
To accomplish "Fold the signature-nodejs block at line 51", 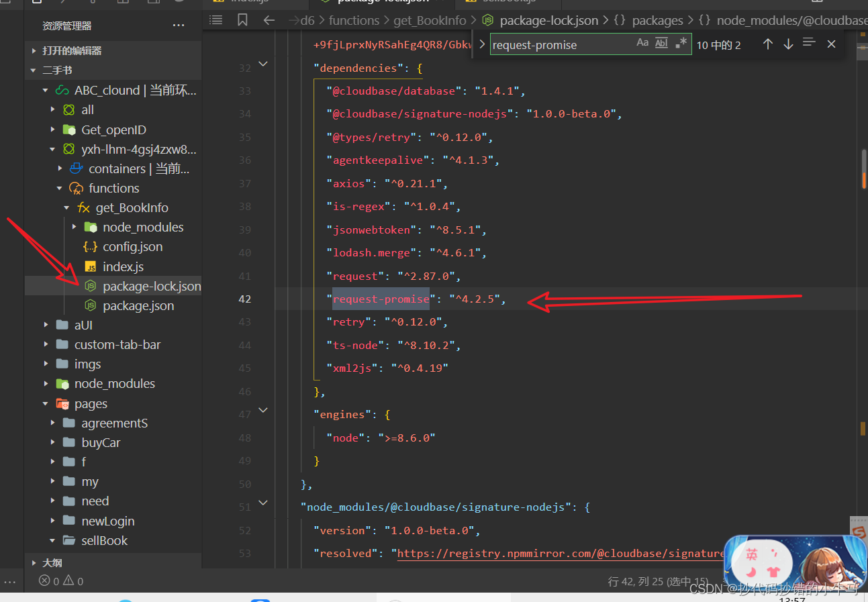I will click(x=263, y=503).
